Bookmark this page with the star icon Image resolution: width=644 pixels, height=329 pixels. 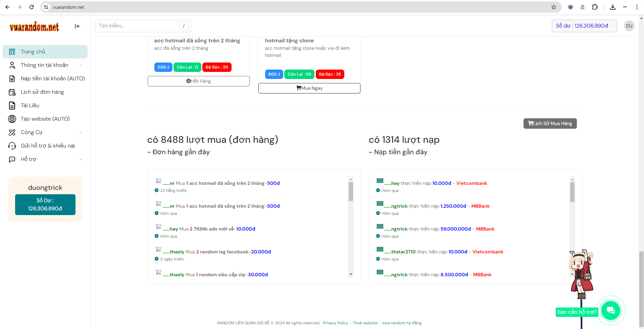tap(554, 7)
